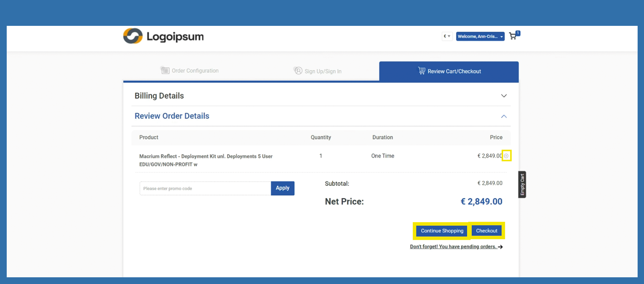Click the Sign Up/Sign In person icon
644x284 pixels.
[298, 71]
